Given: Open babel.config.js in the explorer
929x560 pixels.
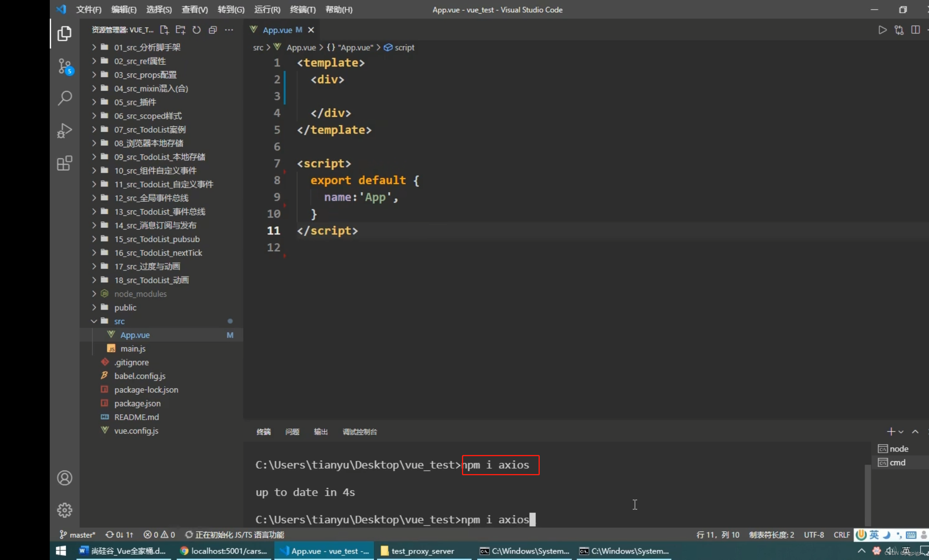Looking at the screenshot, I should click(161, 376).
